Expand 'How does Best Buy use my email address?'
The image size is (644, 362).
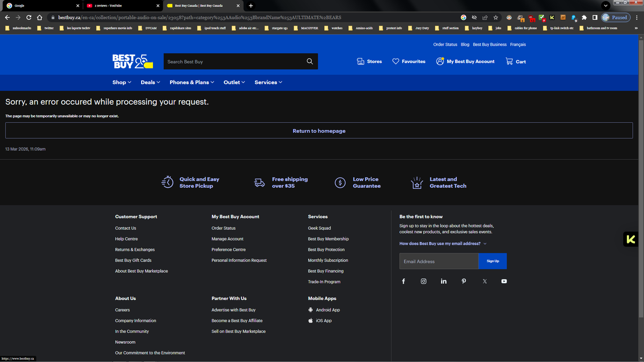tap(443, 243)
